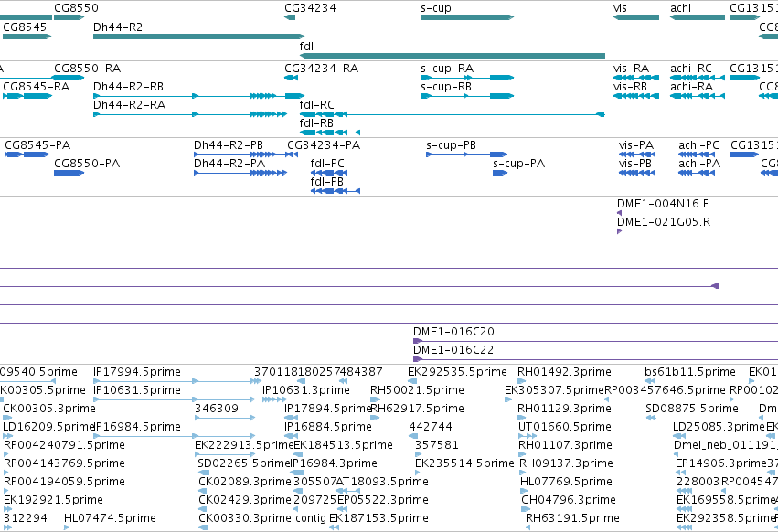
Task: Click the RH63191.5prime EST label
Action: pos(572,519)
